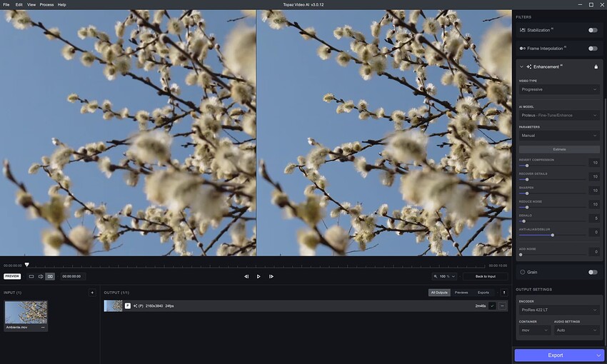Viewport: 607px width, 364px height.
Task: Open the AI Model Proteus dropdown
Action: (x=559, y=116)
